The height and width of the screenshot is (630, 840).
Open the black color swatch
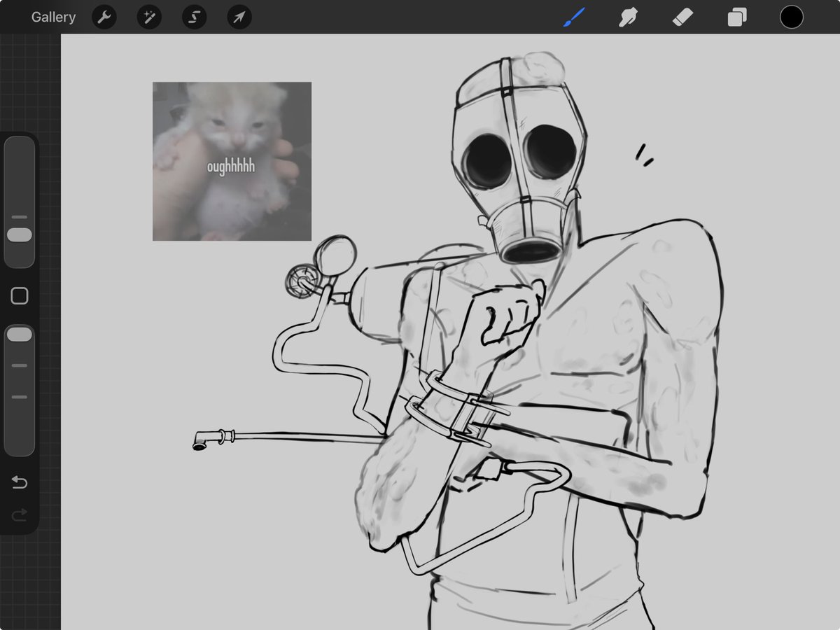(x=792, y=17)
